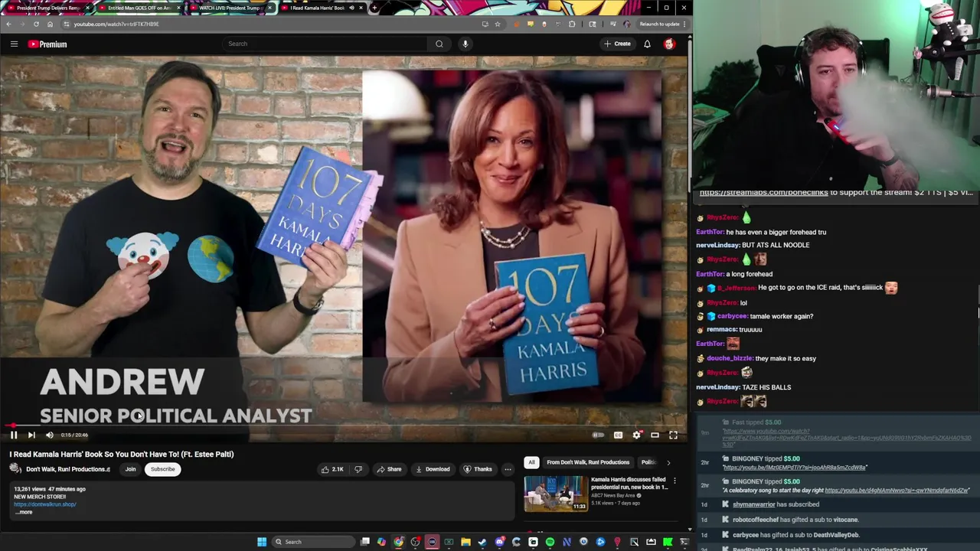The width and height of the screenshot is (980, 551).
Task: Open Kamala Harris discusses failed run thumbnail
Action: (555, 494)
